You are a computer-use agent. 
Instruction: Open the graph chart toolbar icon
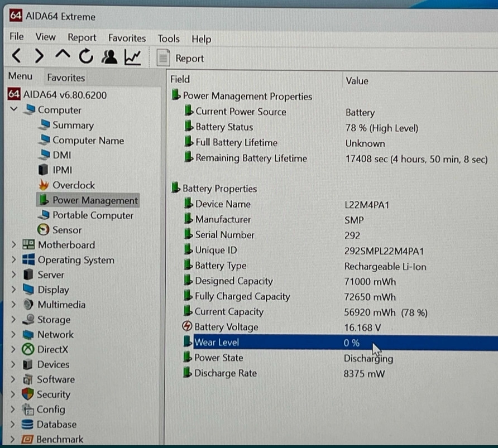[133, 57]
